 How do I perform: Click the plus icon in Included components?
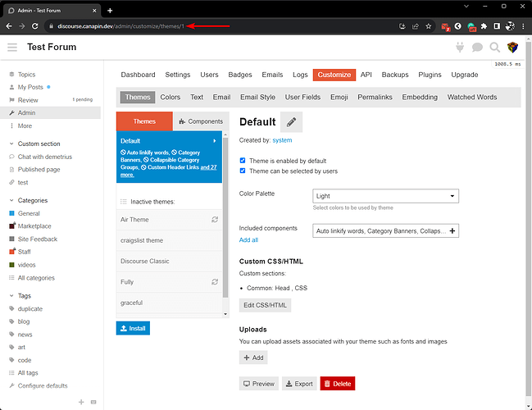pyautogui.click(x=452, y=230)
